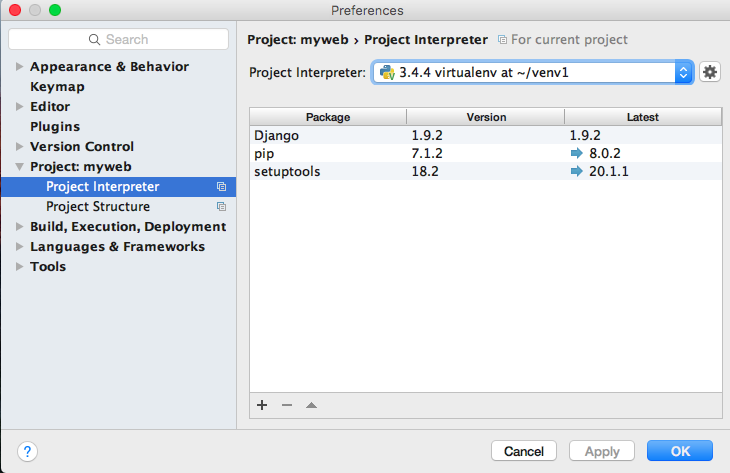This screenshot has height=473, width=730.
Task: Click the minus icon to uninstall package
Action: coord(287,405)
